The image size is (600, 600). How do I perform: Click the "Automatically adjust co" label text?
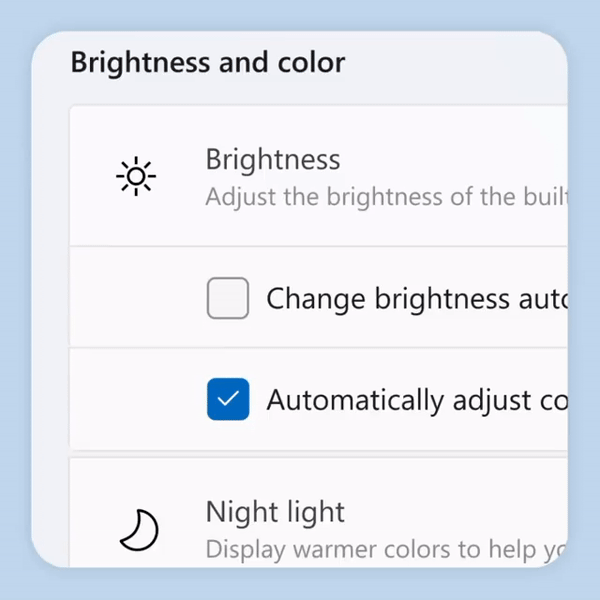(x=415, y=400)
